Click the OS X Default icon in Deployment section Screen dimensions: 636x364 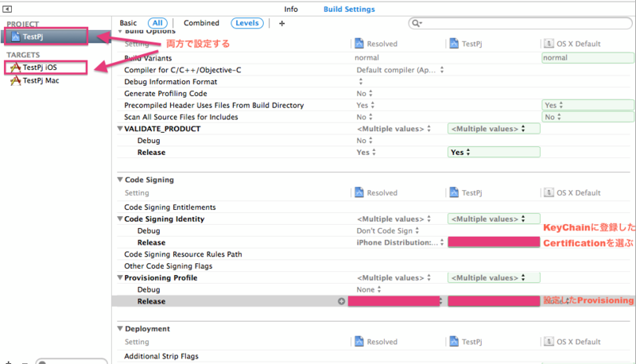click(x=549, y=341)
